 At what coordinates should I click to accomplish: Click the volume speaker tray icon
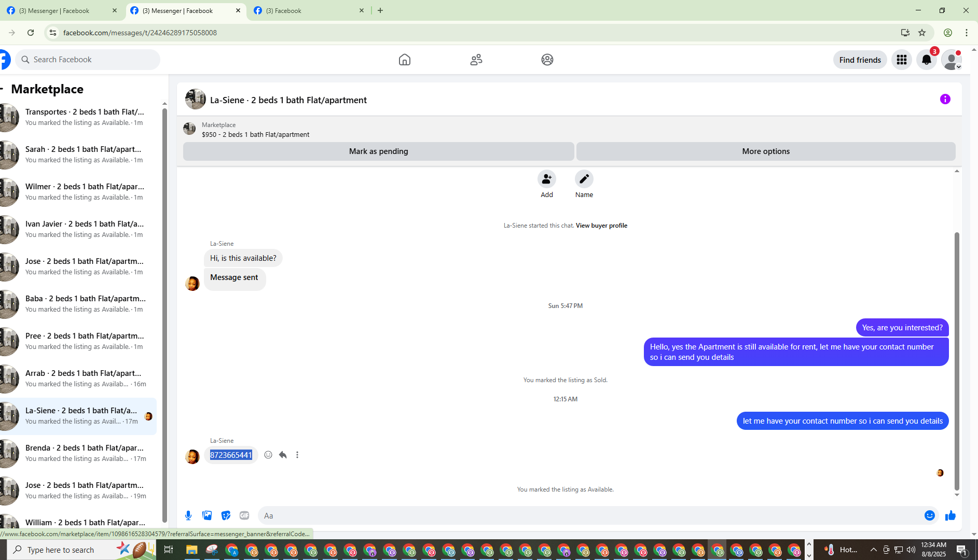pyautogui.click(x=911, y=550)
